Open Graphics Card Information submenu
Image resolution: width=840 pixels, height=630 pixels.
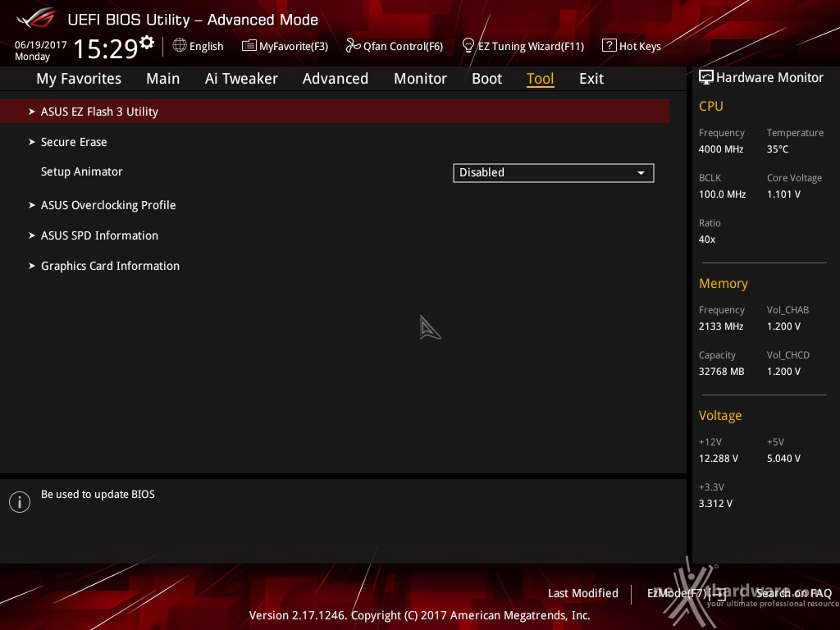coord(111,266)
